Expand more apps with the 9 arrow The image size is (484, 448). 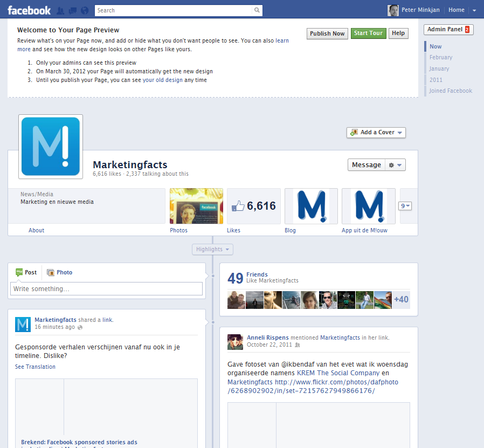[405, 206]
